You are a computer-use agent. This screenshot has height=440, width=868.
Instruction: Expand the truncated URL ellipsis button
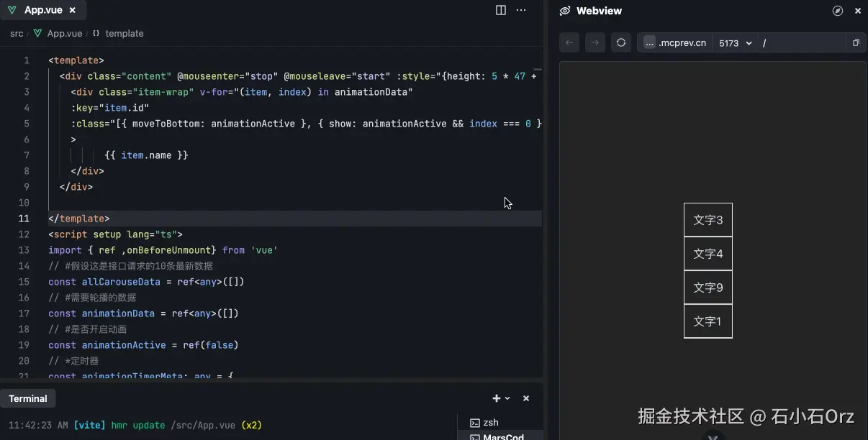649,43
